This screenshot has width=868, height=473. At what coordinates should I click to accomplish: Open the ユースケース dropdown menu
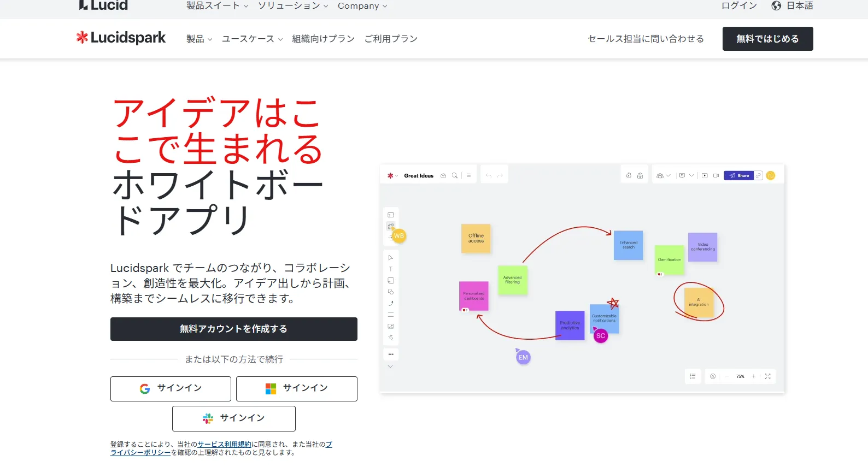click(x=252, y=39)
